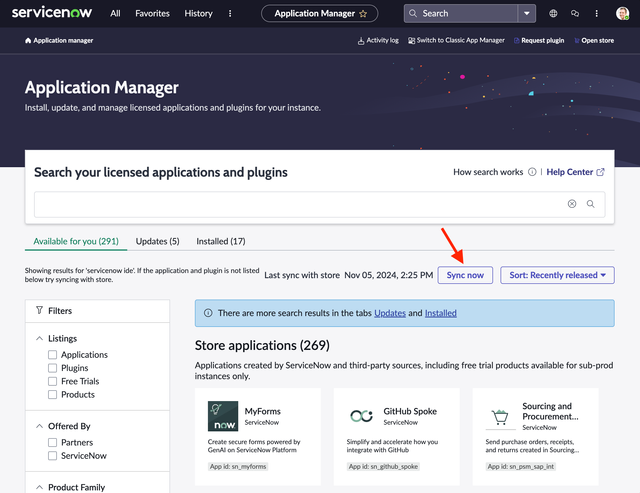This screenshot has width=640, height=493.
Task: Switch to the Available for you tab
Action: [76, 241]
